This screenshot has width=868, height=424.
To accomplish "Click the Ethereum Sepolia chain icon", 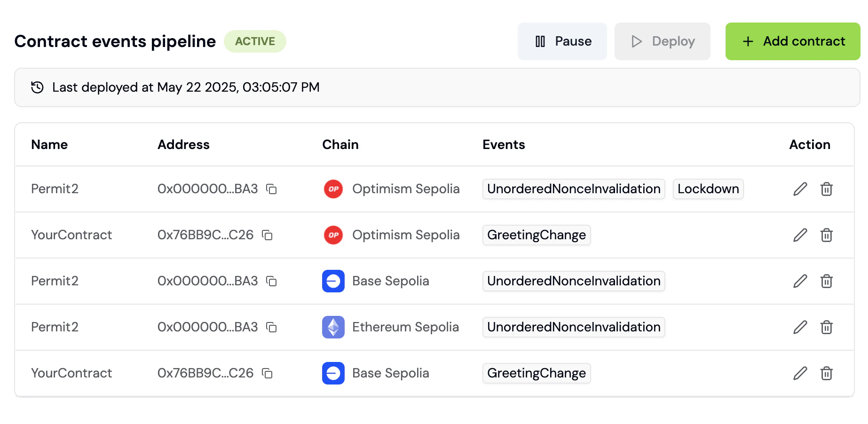I will 333,327.
